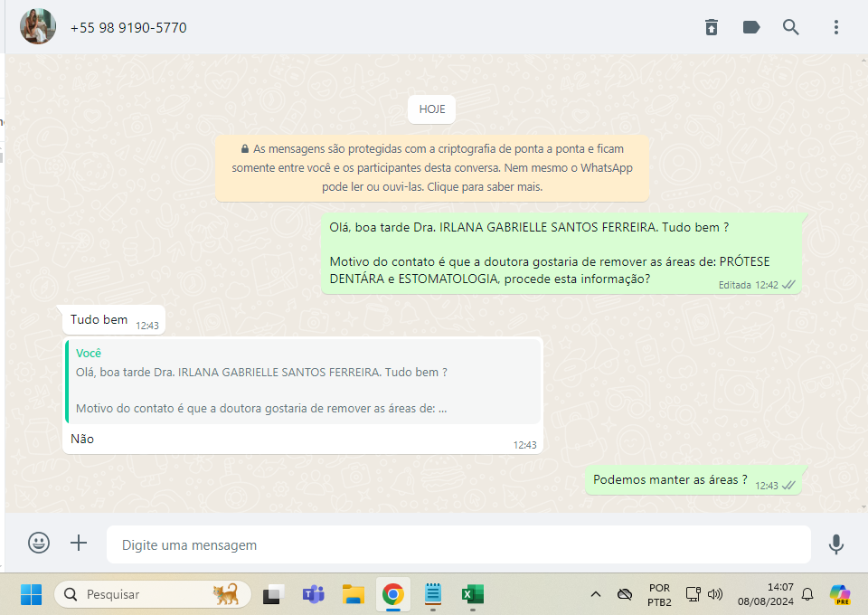Click the plus attach button

point(80,543)
